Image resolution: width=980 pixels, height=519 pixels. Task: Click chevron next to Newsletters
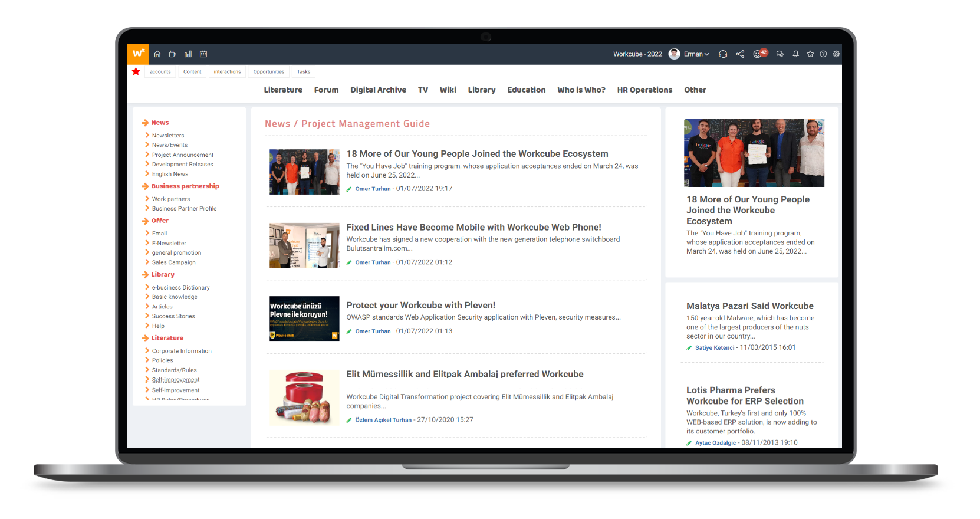click(147, 135)
